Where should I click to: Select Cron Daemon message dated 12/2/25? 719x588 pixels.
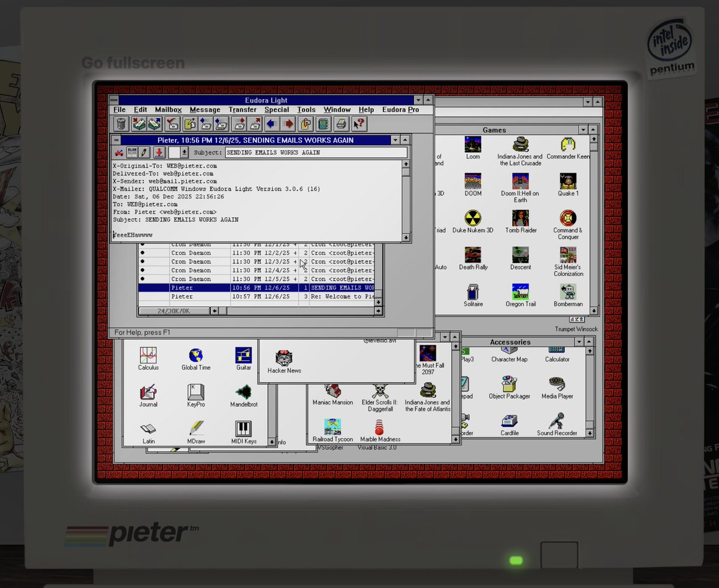(x=256, y=253)
